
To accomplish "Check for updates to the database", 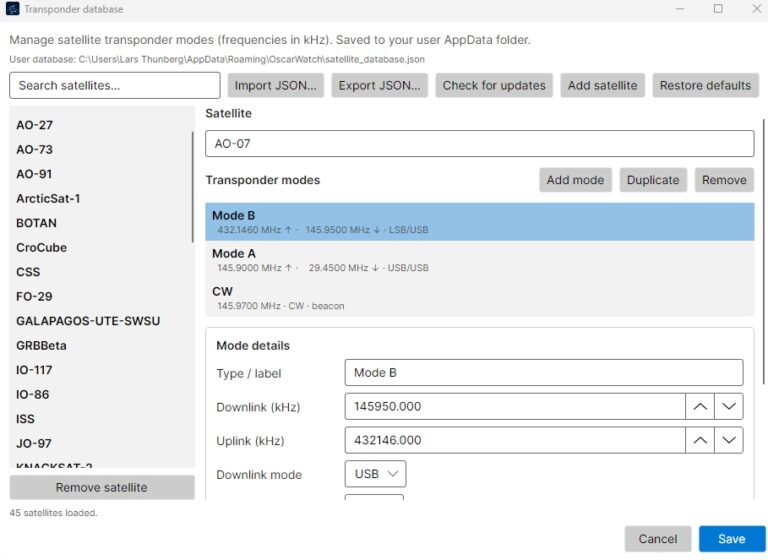I will (494, 85).
